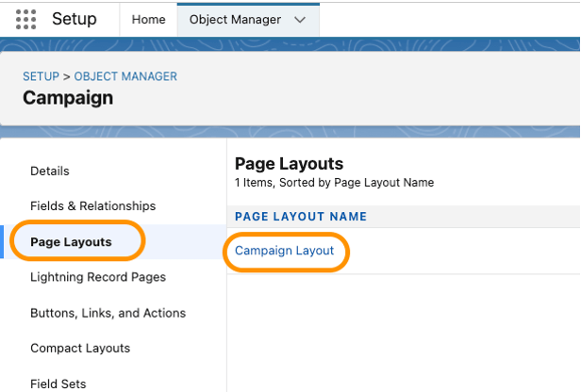The width and height of the screenshot is (581, 392).
Task: Open Lightning Record Pages section
Action: (98, 277)
